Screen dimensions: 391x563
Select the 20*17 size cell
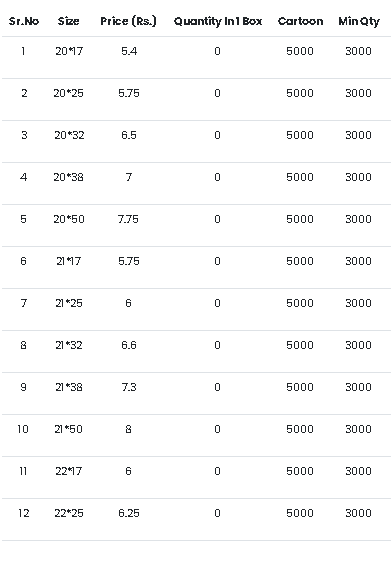(69, 51)
